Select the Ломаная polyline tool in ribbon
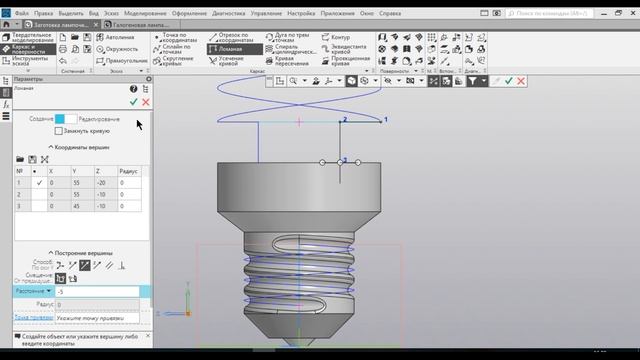 pos(235,49)
